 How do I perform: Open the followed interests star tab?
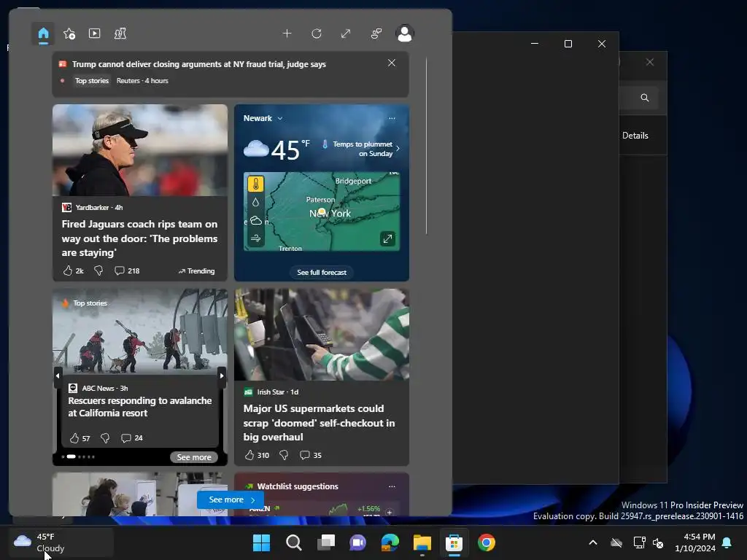click(x=69, y=34)
